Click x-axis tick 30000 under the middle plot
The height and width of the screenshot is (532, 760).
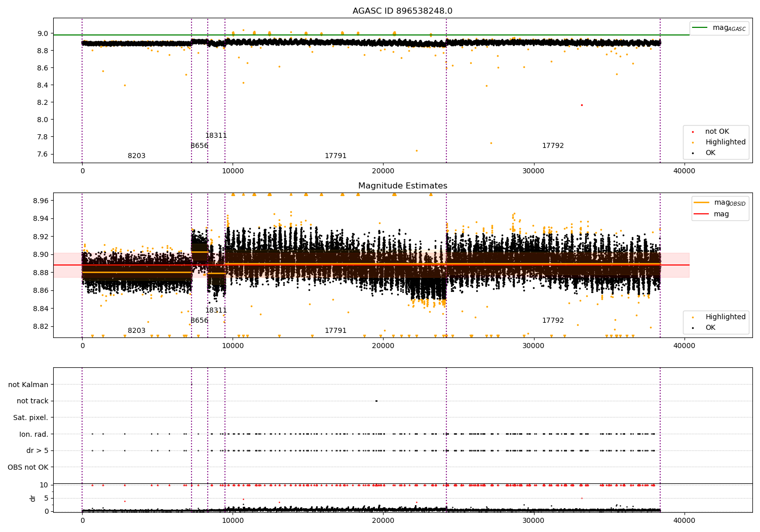tap(534, 346)
